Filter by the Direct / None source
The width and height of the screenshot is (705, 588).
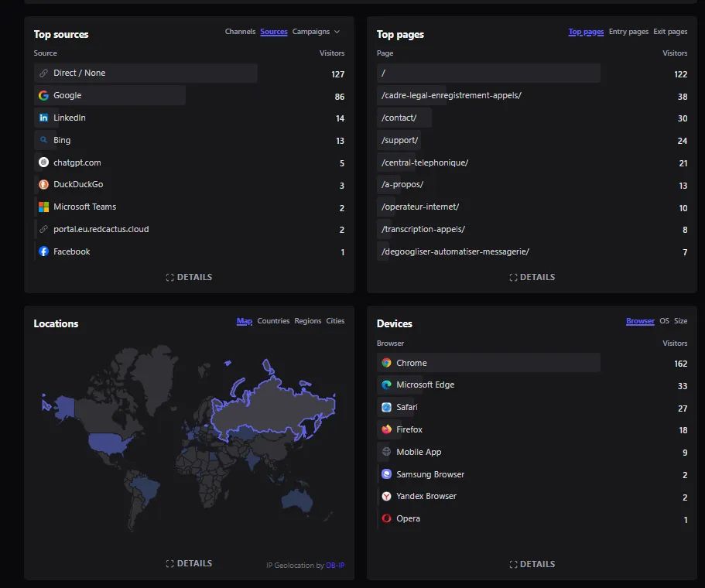[x=190, y=73]
